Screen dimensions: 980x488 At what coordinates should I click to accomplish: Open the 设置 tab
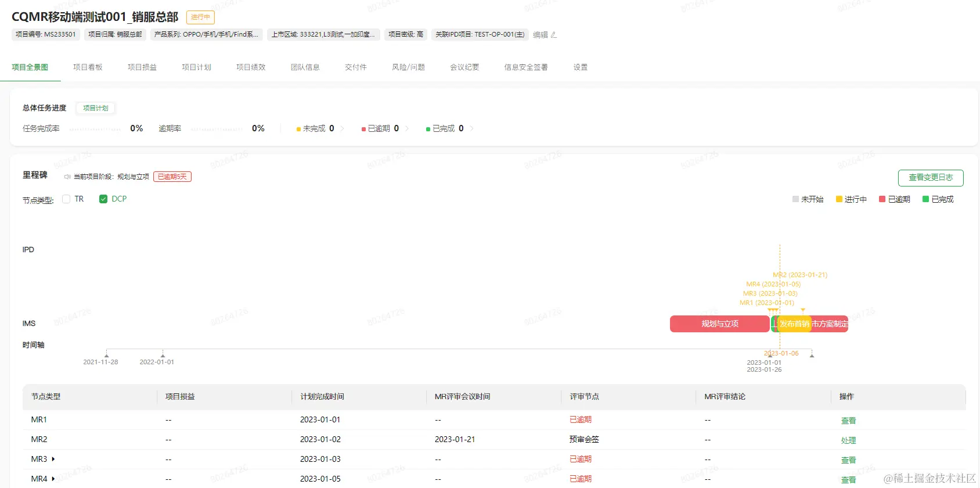(581, 67)
